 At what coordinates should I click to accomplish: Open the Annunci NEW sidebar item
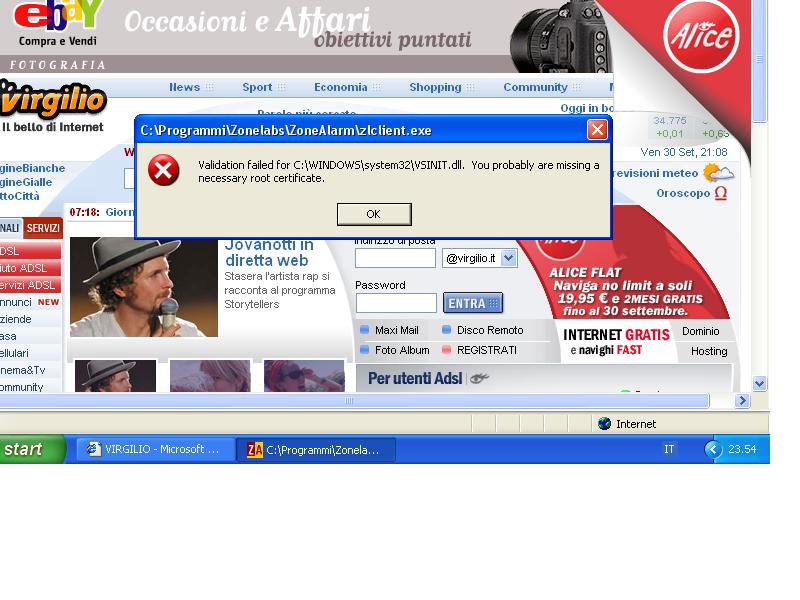(30, 302)
